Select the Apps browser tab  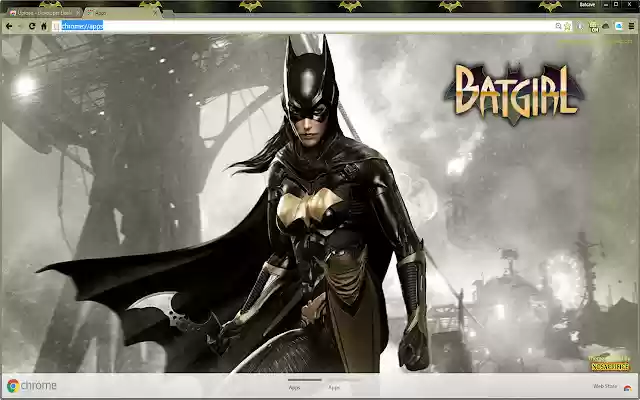tap(122, 13)
